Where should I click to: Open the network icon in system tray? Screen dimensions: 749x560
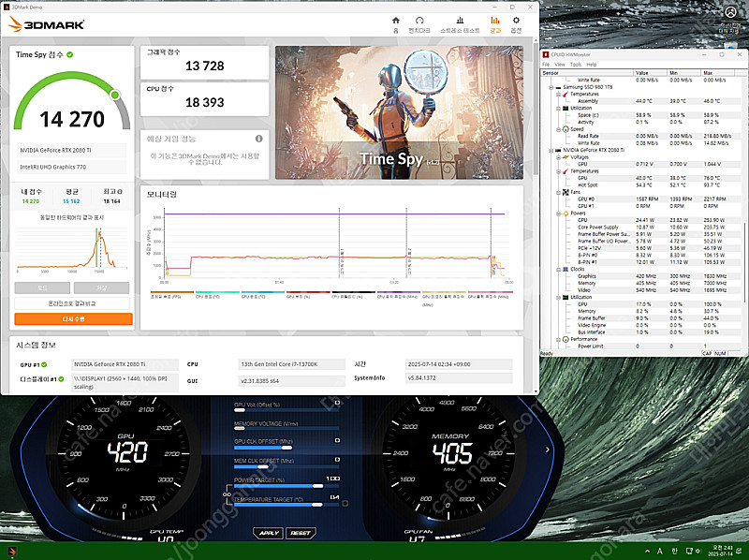690,551
